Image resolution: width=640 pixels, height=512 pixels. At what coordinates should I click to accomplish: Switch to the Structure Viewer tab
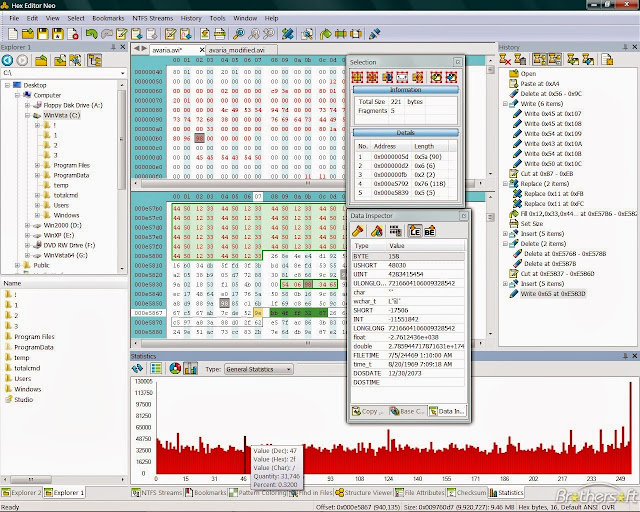coord(364,492)
